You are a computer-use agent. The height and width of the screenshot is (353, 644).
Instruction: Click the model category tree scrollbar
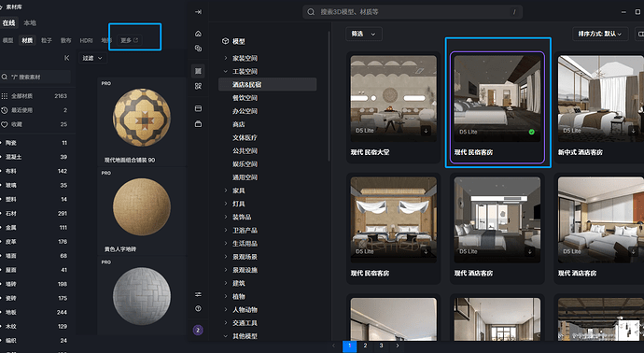(x=329, y=96)
